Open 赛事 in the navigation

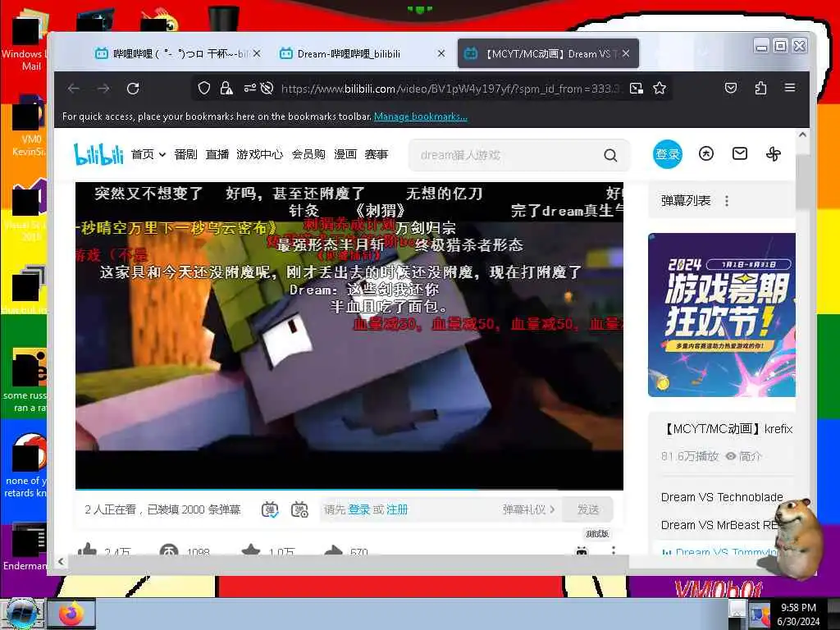click(376, 154)
